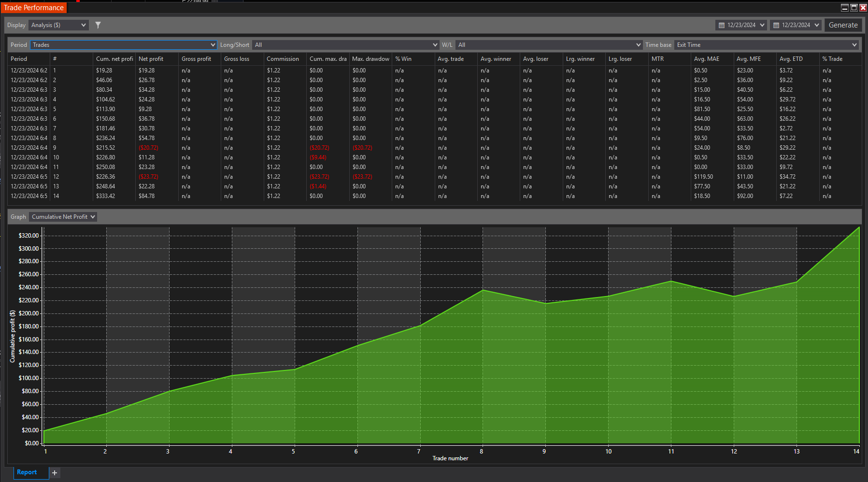Click the Avg. MAE value $81.50
Screen dimensions: 868x482
[702, 109]
